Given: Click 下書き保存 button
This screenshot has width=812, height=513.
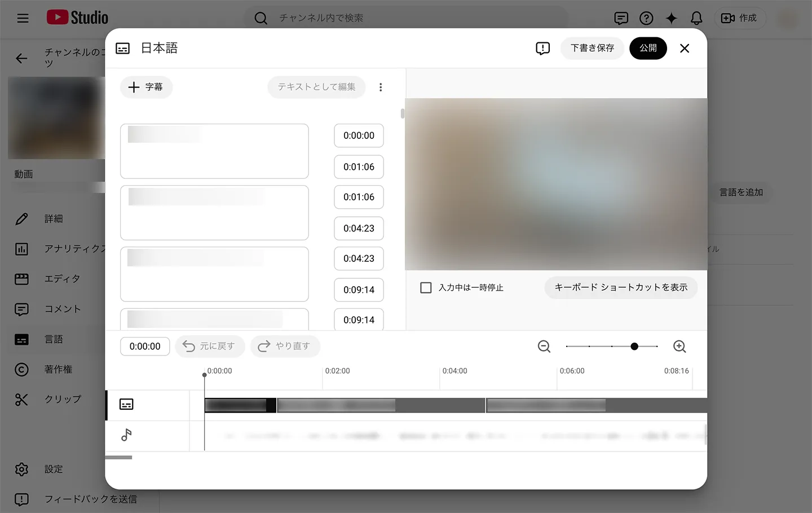Looking at the screenshot, I should coord(592,48).
